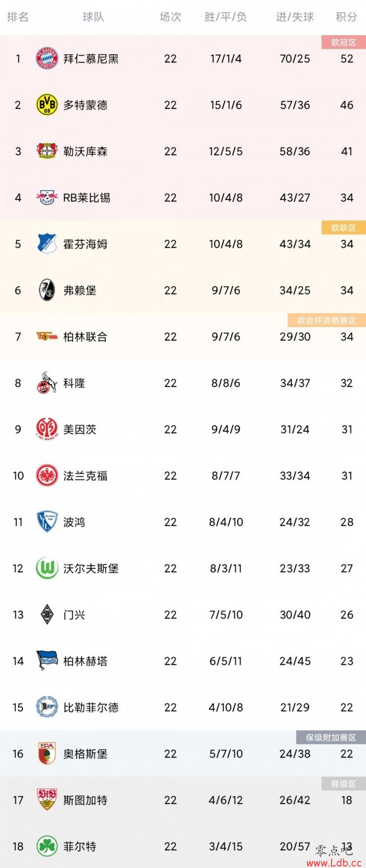Screen dimensions: 366x868
Task: Open the 柏林联合 team name link
Action: click(x=85, y=337)
